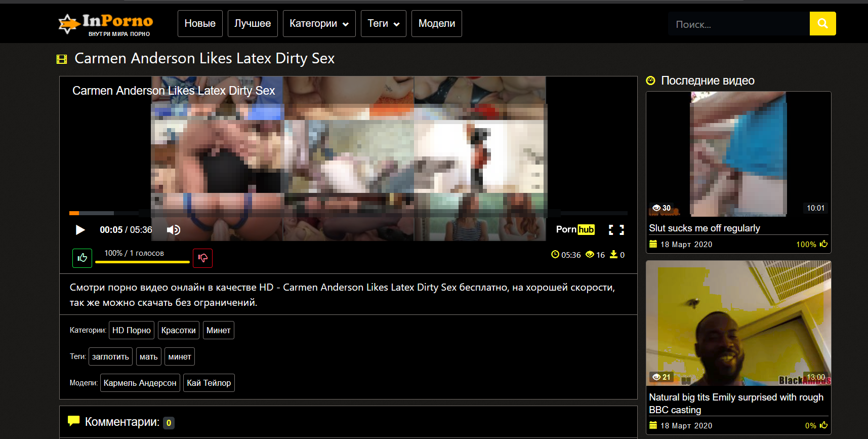Open the sidebar thumbnail with 10:01 duration
868x439 pixels.
coord(738,154)
